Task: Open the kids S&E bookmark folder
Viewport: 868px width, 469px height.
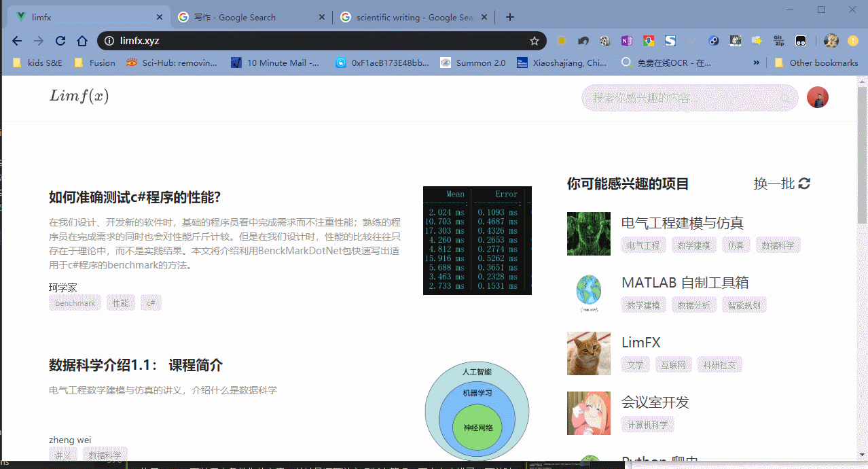Action: click(x=38, y=63)
